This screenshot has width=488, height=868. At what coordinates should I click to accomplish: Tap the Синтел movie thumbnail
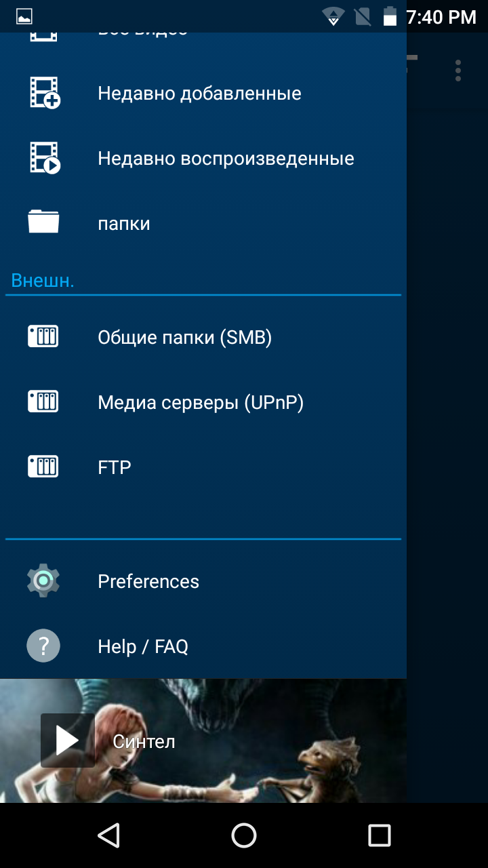203,741
